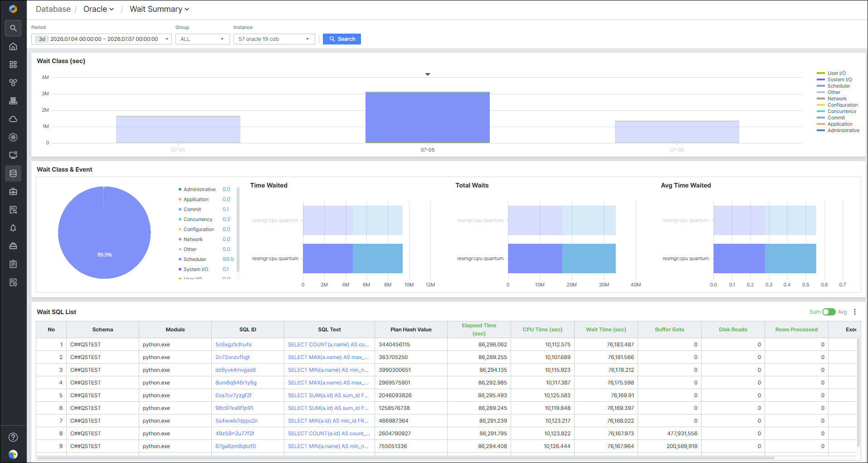
Task: Open the Instance 57 oracle 19 cdb dropdown
Action: pyautogui.click(x=274, y=39)
